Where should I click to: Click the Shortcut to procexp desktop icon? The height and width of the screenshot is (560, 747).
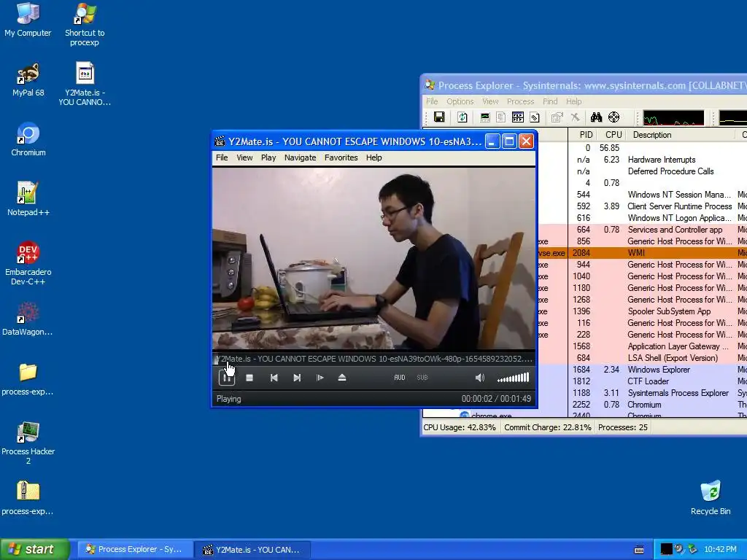(85, 25)
